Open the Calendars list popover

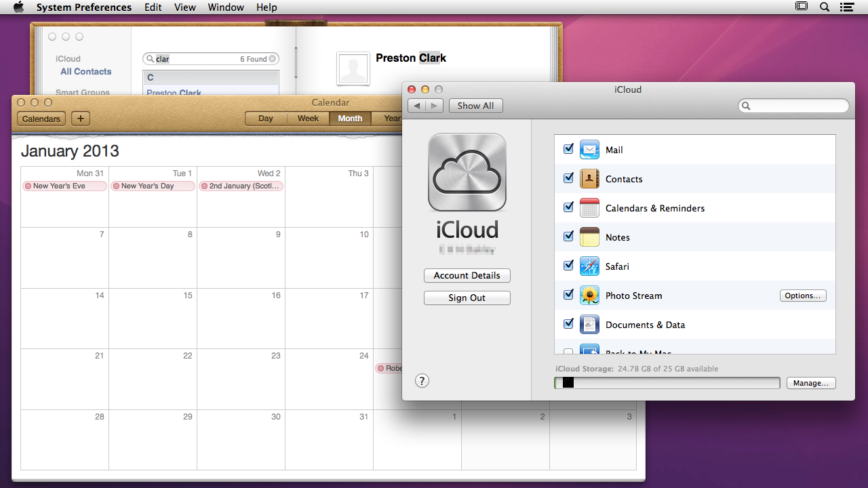pyautogui.click(x=41, y=119)
